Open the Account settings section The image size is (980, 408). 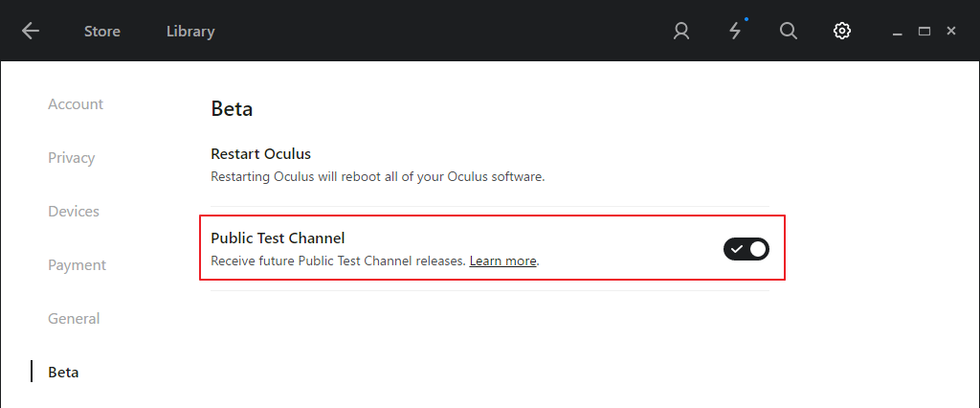[x=76, y=103]
